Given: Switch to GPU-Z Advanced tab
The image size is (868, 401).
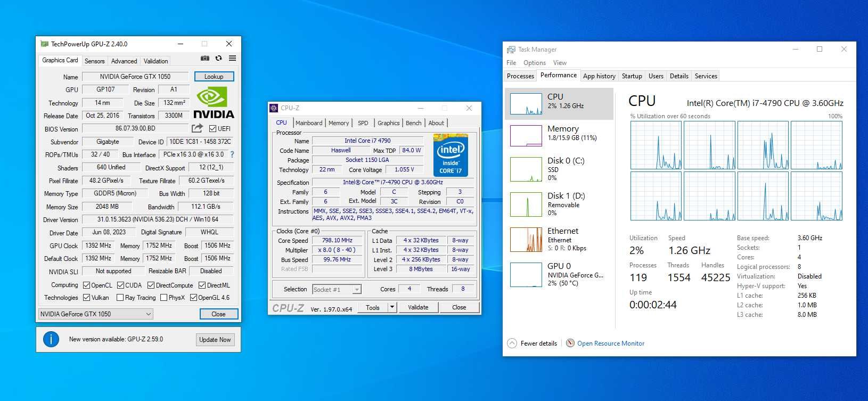Looking at the screenshot, I should (124, 61).
